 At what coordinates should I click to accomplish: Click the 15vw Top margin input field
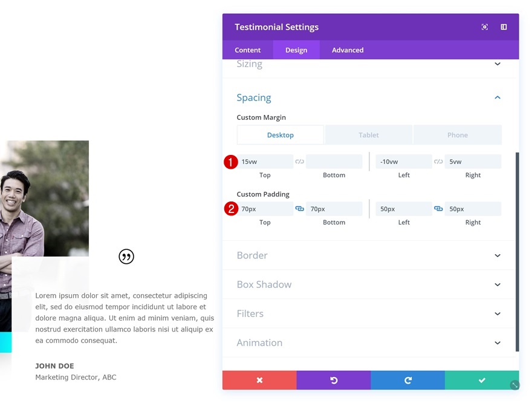pos(265,161)
